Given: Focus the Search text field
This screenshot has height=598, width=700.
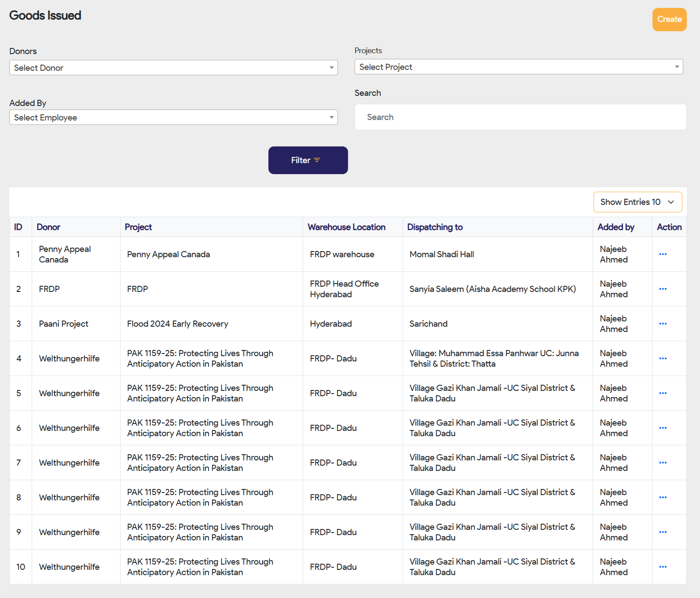Looking at the screenshot, I should point(520,117).
